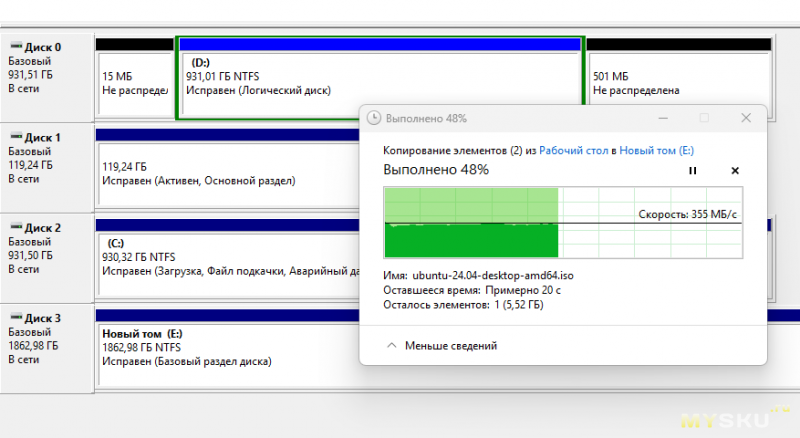Select the Диск 2 disk icon
The height and width of the screenshot is (438, 800).
pos(15,228)
